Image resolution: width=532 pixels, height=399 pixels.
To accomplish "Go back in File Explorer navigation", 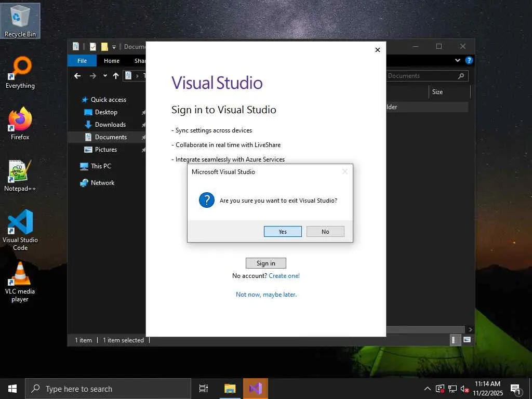I will pos(78,76).
